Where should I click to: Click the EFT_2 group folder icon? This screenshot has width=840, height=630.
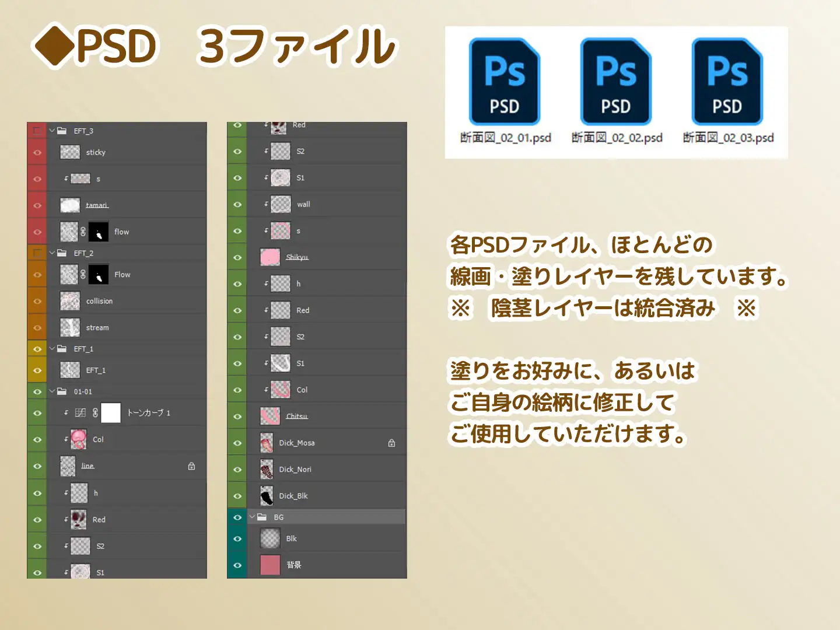pos(62,253)
